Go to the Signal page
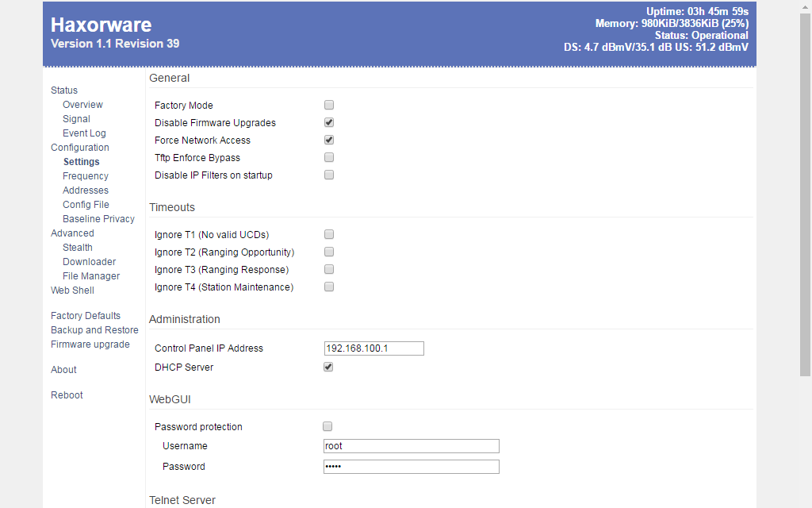 tap(76, 119)
